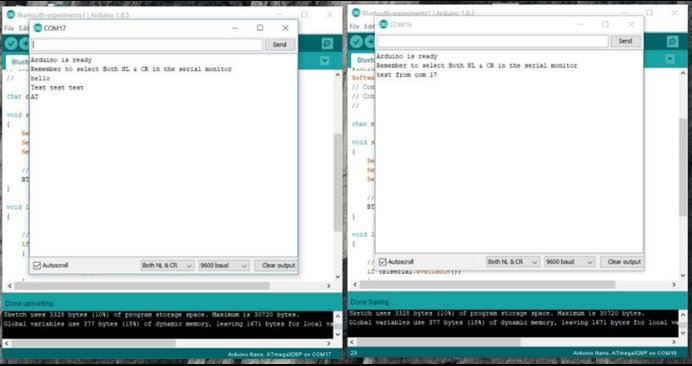Screen dimensions: 692x366
Task: Click Verify icon in right Arduino window
Action: pyautogui.click(x=357, y=42)
